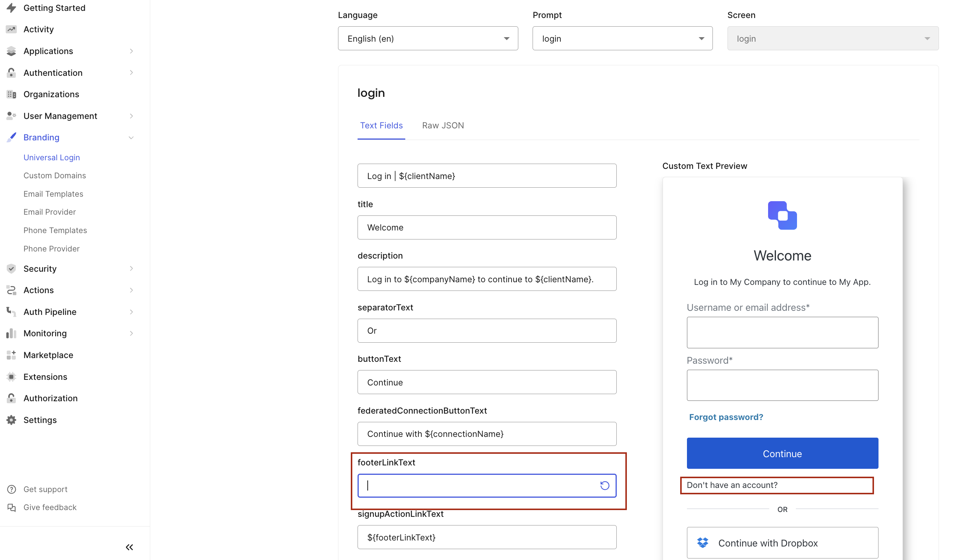Open the Marketplace menu label
957x560 pixels.
pos(48,355)
